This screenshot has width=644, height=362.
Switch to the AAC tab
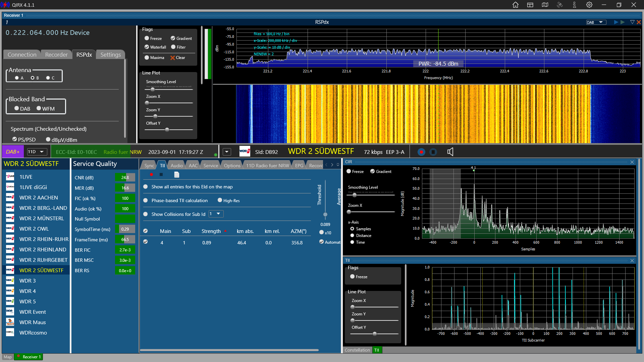(193, 166)
